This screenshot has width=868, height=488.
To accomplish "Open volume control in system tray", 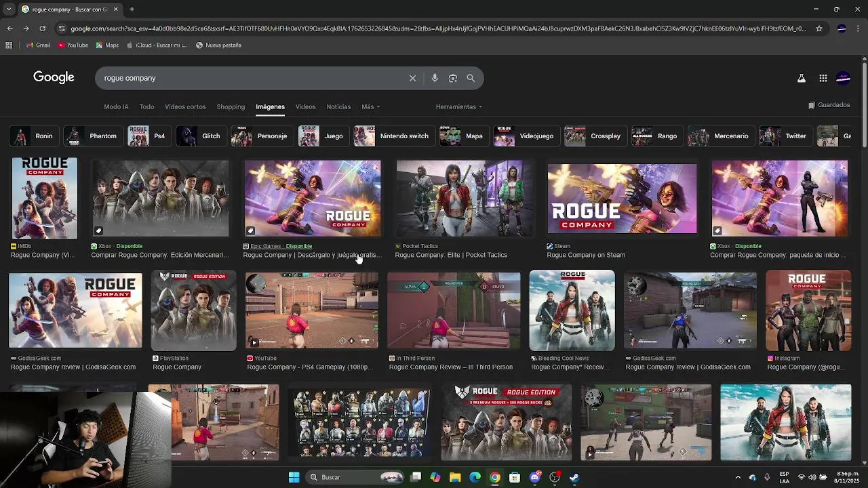I will tap(812, 477).
